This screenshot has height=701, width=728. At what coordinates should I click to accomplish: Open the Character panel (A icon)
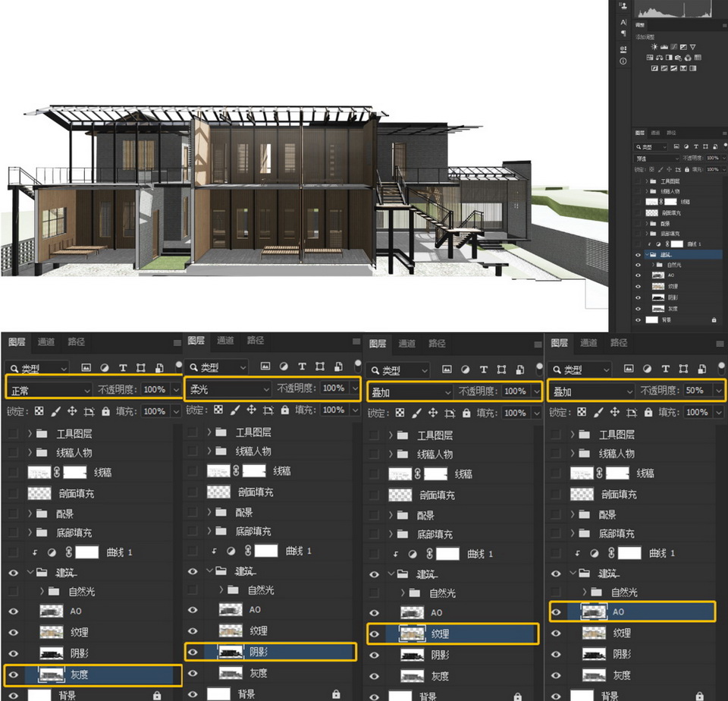click(623, 22)
